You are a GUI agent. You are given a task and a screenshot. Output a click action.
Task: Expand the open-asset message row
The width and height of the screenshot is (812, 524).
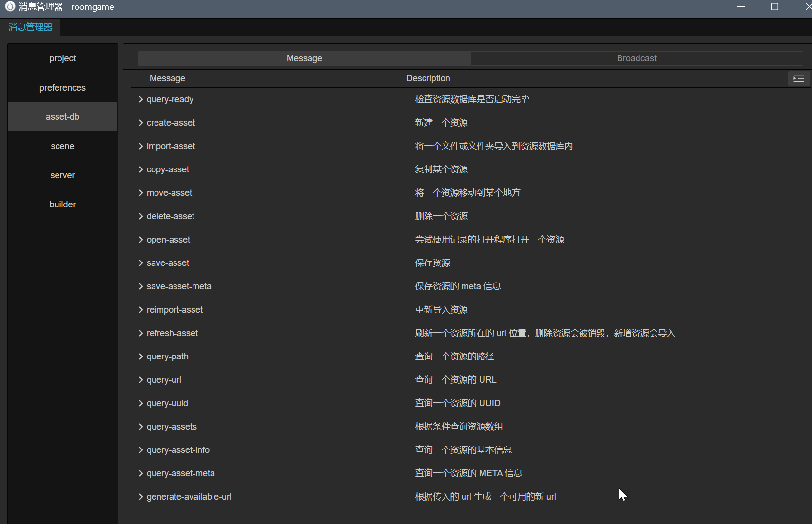click(x=141, y=240)
